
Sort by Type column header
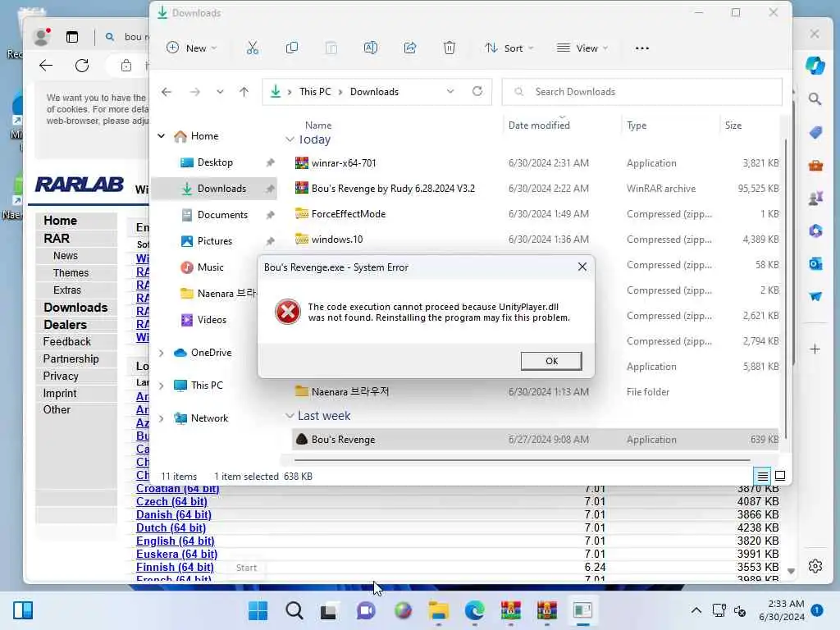[x=637, y=126]
